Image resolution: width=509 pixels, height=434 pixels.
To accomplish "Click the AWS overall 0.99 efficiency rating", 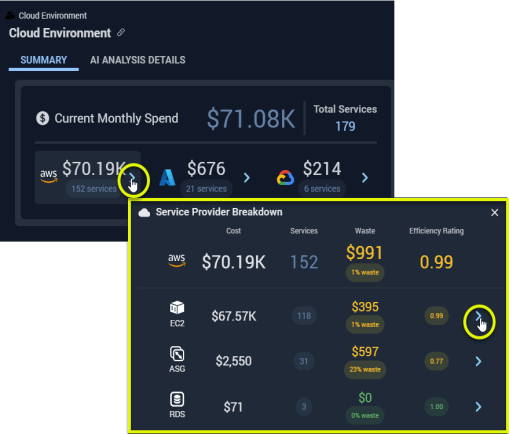I will pos(436,262).
